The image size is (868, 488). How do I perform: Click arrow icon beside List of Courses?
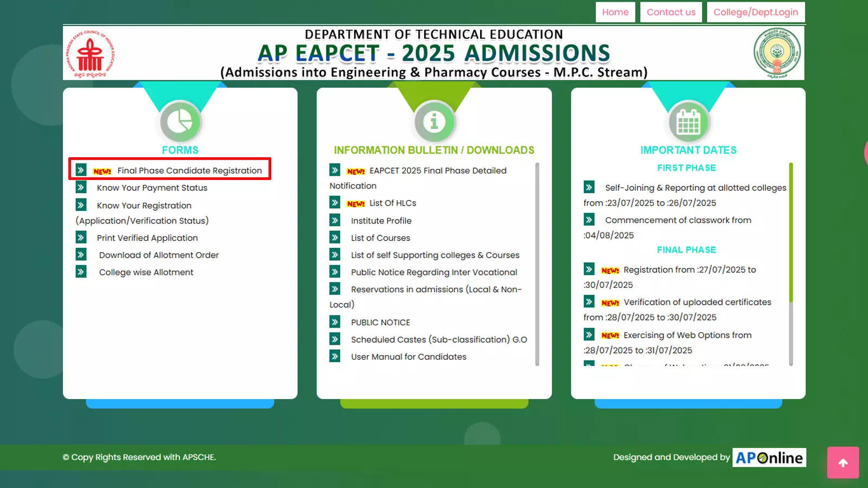[x=335, y=237]
